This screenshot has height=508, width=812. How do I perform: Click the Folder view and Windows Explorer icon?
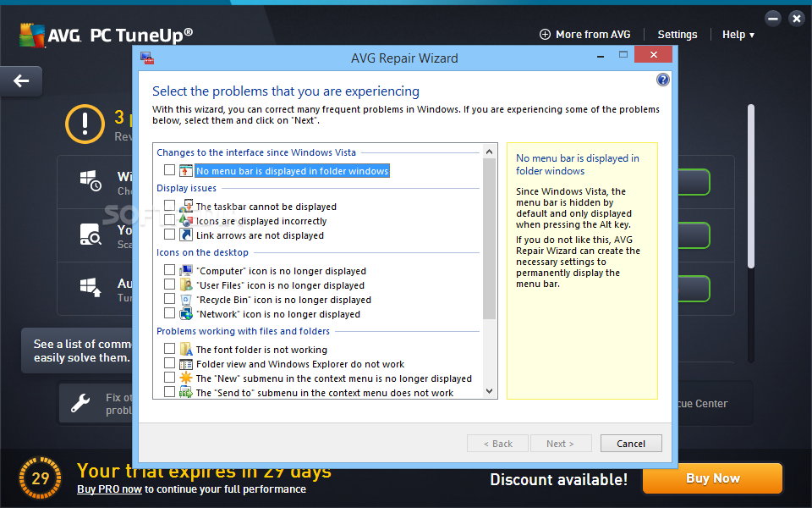pyautogui.click(x=186, y=364)
